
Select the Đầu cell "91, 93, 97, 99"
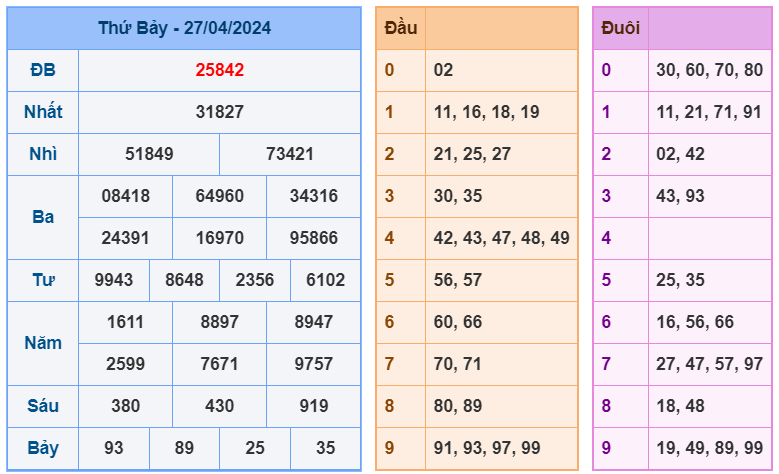pyautogui.click(x=487, y=448)
